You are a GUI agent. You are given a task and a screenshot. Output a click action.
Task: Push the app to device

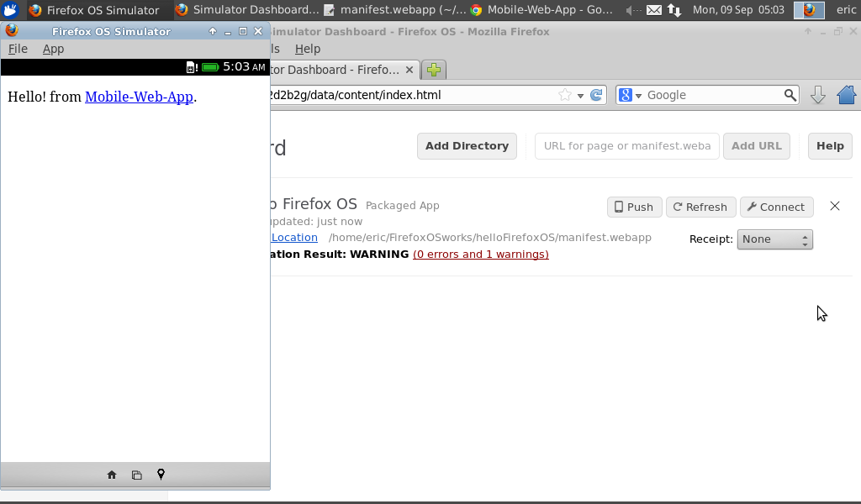[634, 207]
